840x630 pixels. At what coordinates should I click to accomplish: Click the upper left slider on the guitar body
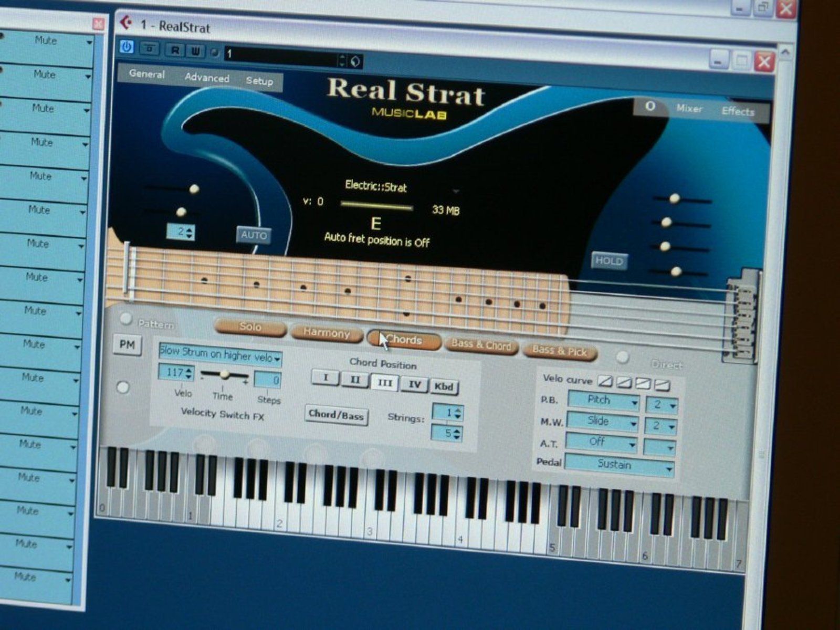coord(194,189)
